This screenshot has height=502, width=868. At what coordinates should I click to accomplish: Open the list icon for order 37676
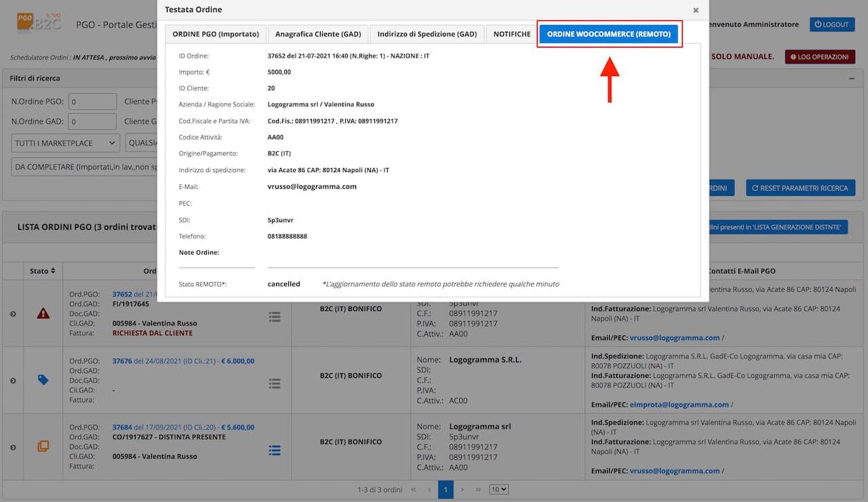(x=275, y=383)
